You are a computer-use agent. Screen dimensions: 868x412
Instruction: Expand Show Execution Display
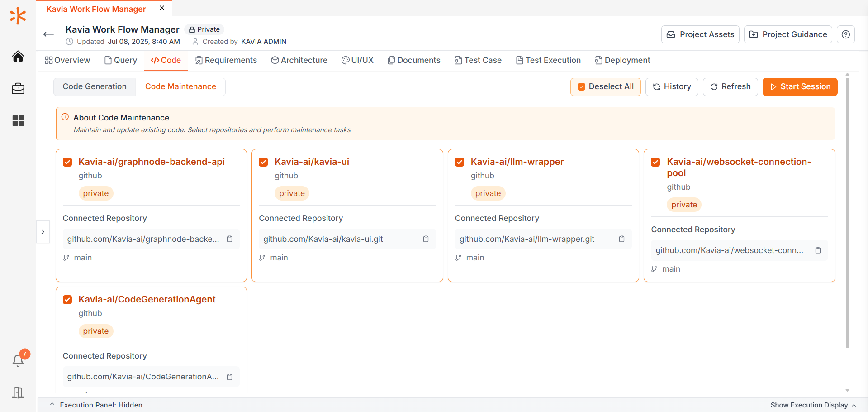(x=813, y=405)
